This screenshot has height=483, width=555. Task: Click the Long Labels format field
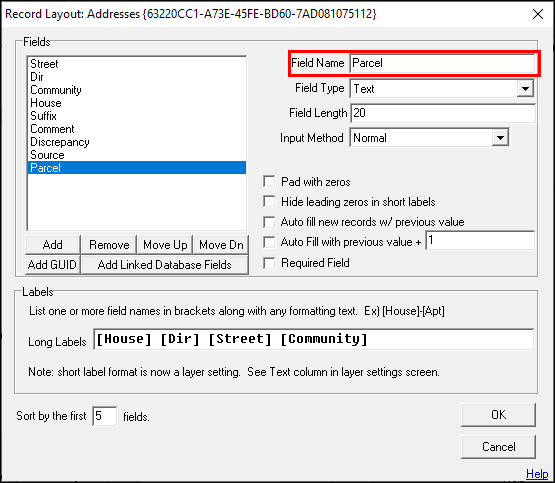314,339
